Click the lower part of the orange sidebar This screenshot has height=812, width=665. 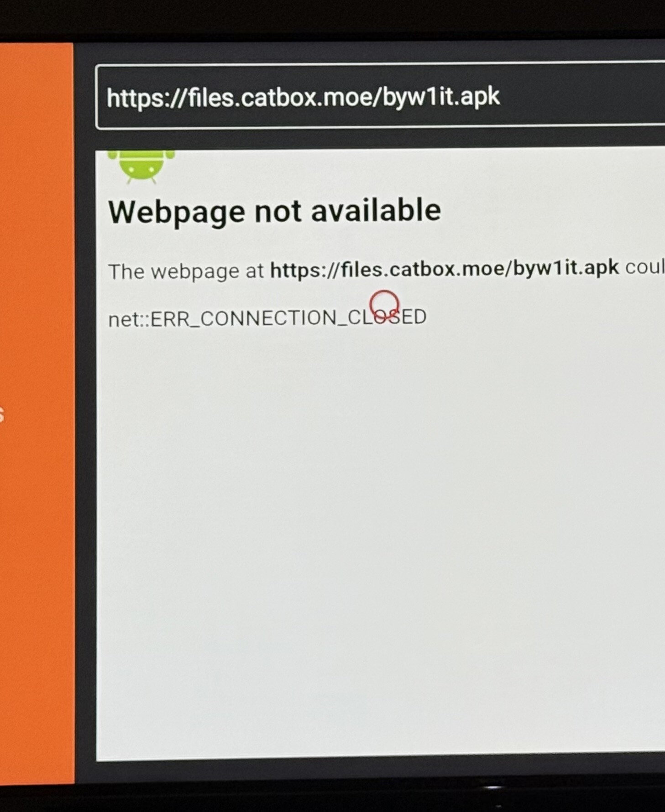coord(37,639)
